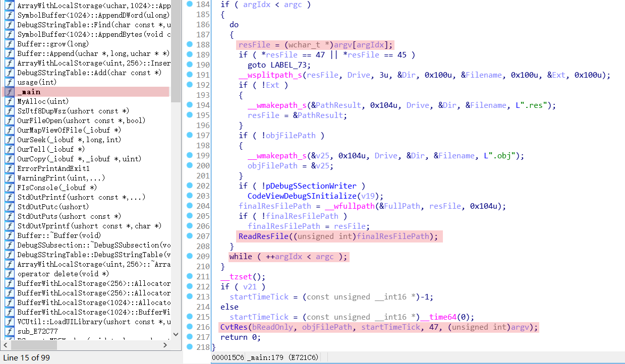Screen dimensions: 625x364
Task: Toggle the breakpoint dot on line 194
Action: pyautogui.click(x=190, y=105)
